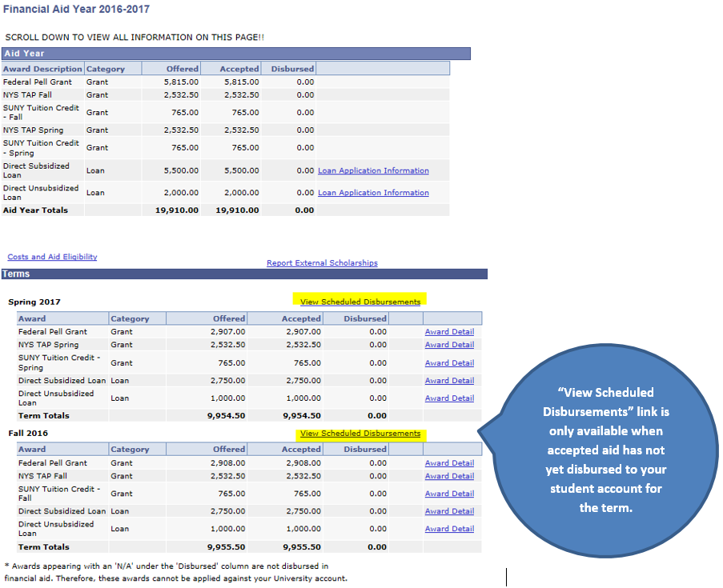Open Award Detail for Fall 2016 Direct Subsidized Loan

tap(449, 511)
